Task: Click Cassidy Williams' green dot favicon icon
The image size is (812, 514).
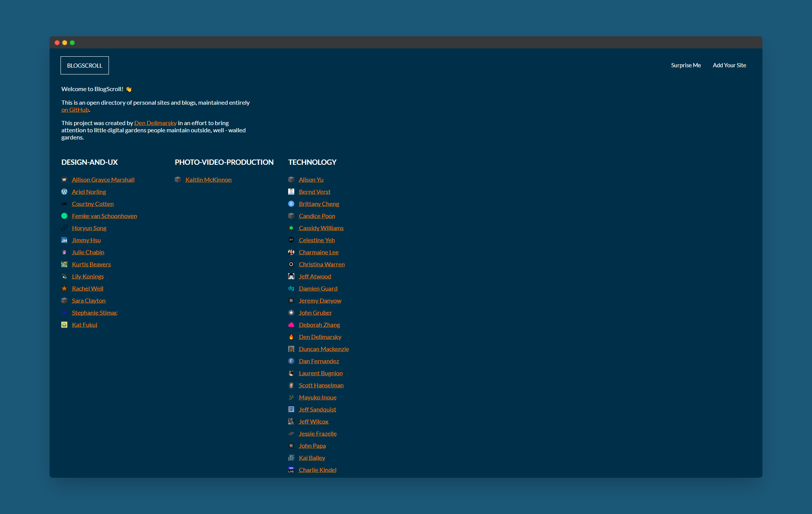Action: 291,227
